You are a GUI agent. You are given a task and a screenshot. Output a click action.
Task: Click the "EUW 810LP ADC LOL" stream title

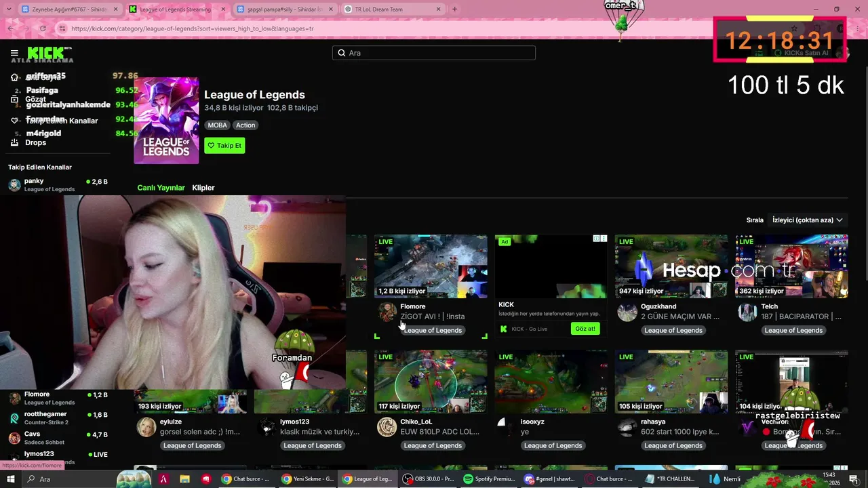click(x=440, y=432)
